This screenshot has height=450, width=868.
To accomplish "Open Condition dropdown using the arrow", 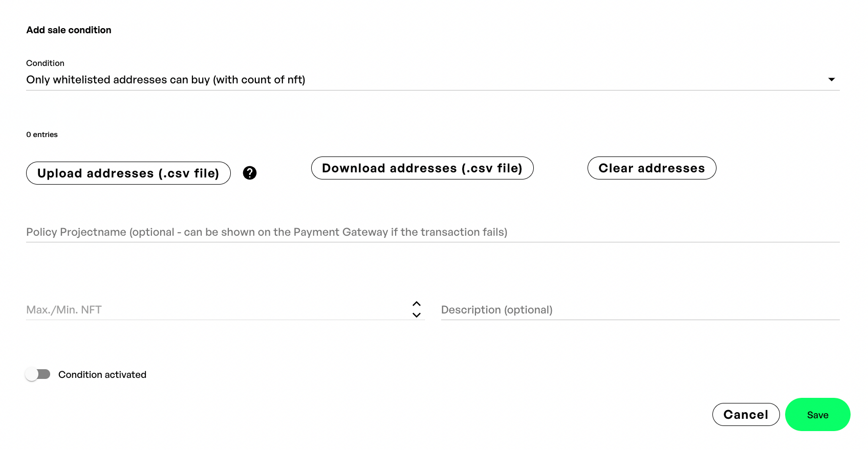I will click(x=831, y=79).
